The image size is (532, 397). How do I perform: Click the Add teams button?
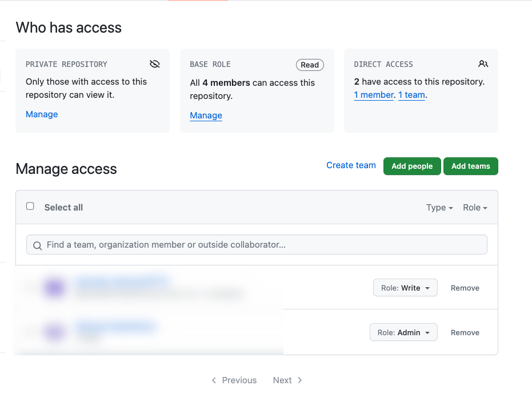(x=470, y=166)
